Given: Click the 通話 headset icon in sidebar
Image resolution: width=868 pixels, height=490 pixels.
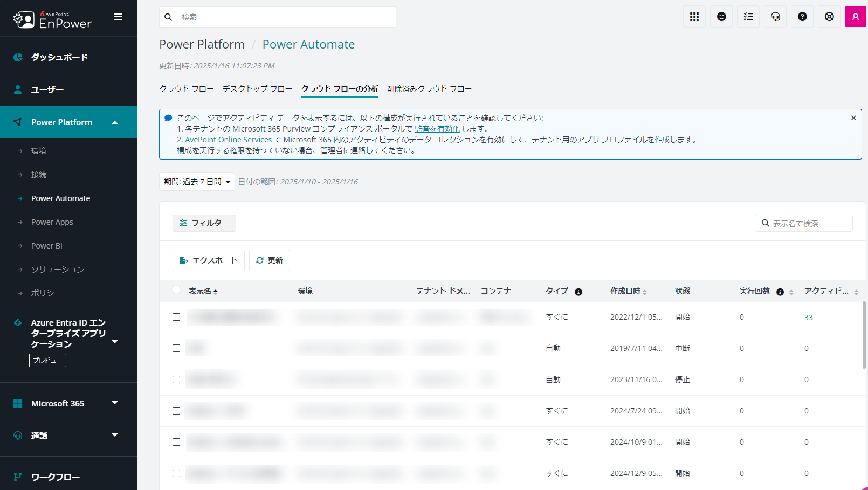Looking at the screenshot, I should point(18,436).
